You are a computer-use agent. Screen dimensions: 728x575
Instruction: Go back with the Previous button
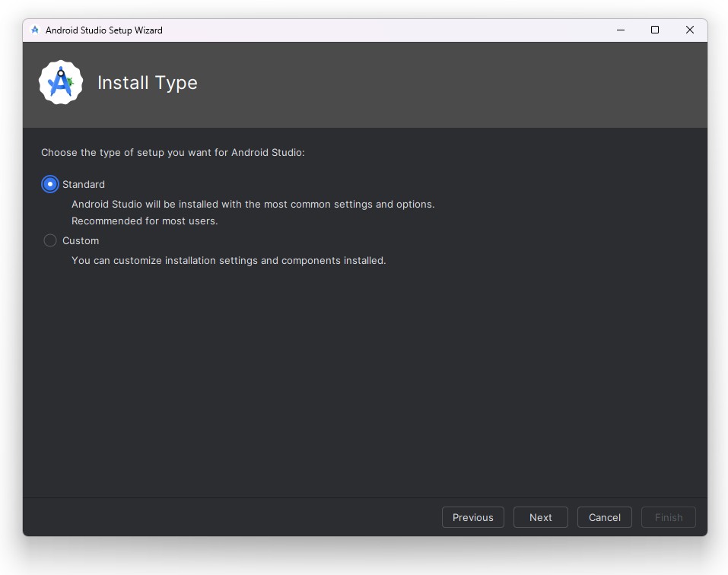[x=472, y=517]
